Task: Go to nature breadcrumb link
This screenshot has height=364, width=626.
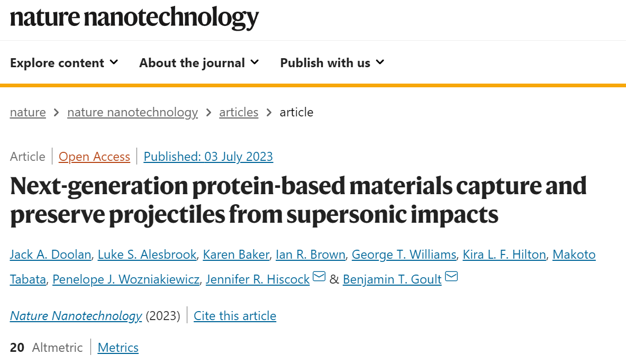Action: 28,112
